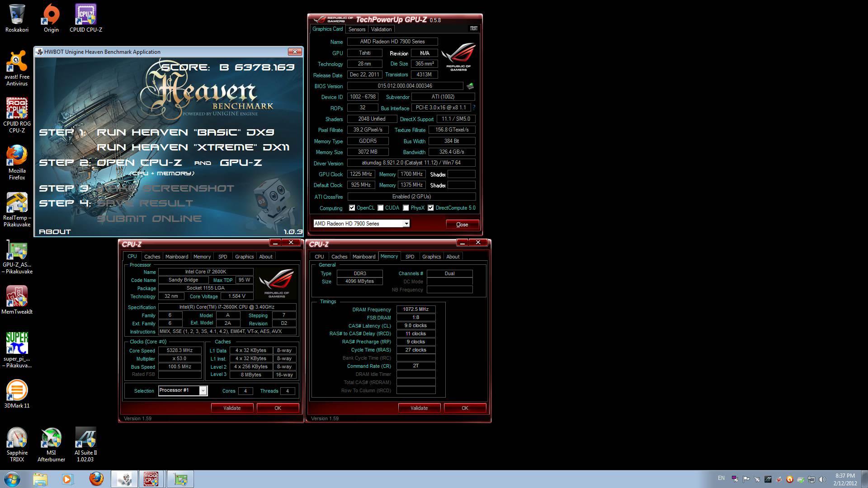Open SPD tab in right CPU-Z window

click(410, 257)
